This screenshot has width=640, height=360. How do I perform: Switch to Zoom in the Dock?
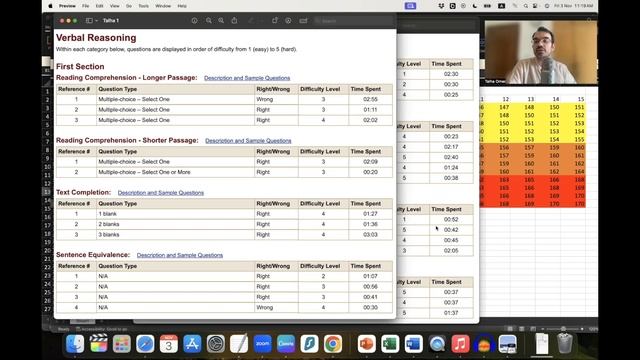(262, 344)
